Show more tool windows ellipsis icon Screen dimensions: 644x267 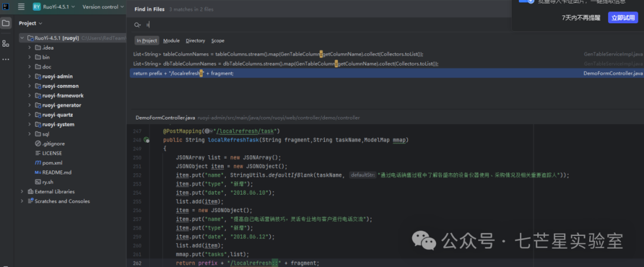point(6,59)
